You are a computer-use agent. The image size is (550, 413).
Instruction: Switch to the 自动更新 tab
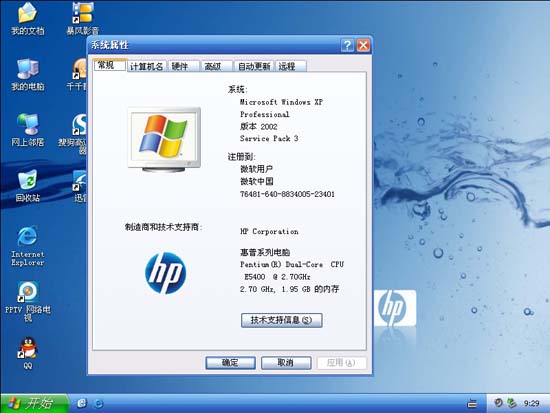[254, 66]
